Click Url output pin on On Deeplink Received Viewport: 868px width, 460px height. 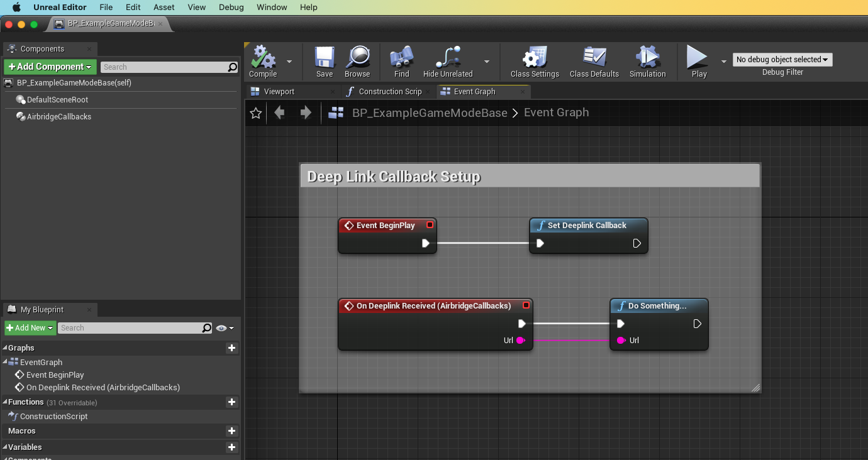click(520, 341)
